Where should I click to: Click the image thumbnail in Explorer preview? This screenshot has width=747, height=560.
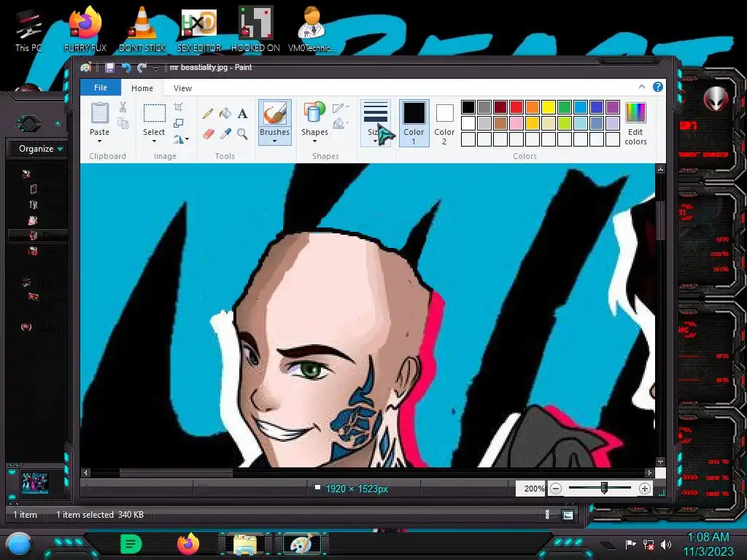point(35,484)
